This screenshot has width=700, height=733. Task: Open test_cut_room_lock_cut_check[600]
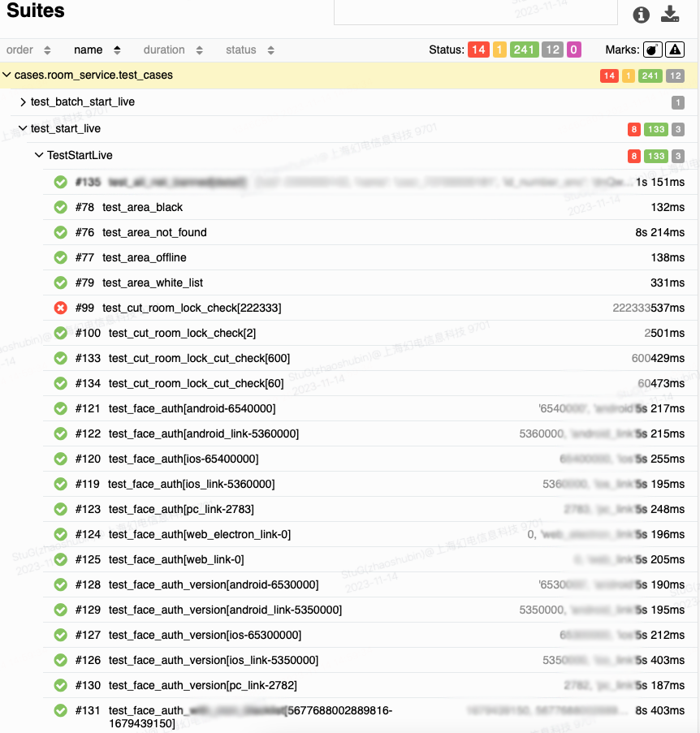[x=370, y=359]
